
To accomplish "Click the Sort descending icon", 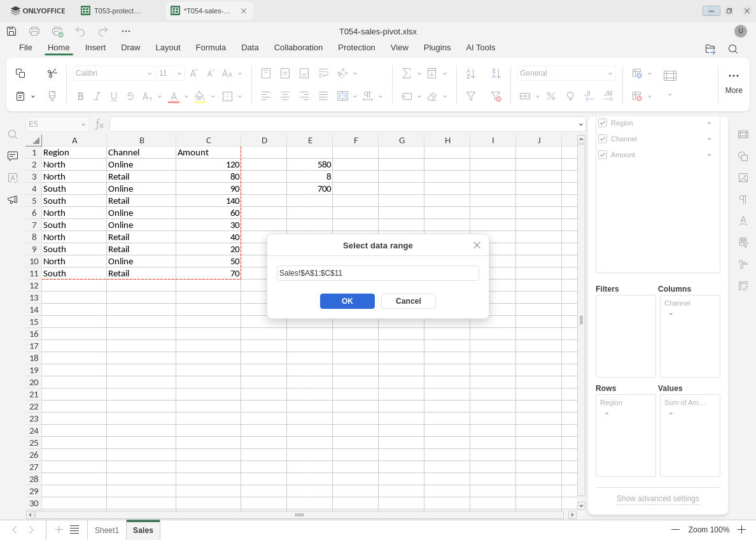I will [x=496, y=73].
